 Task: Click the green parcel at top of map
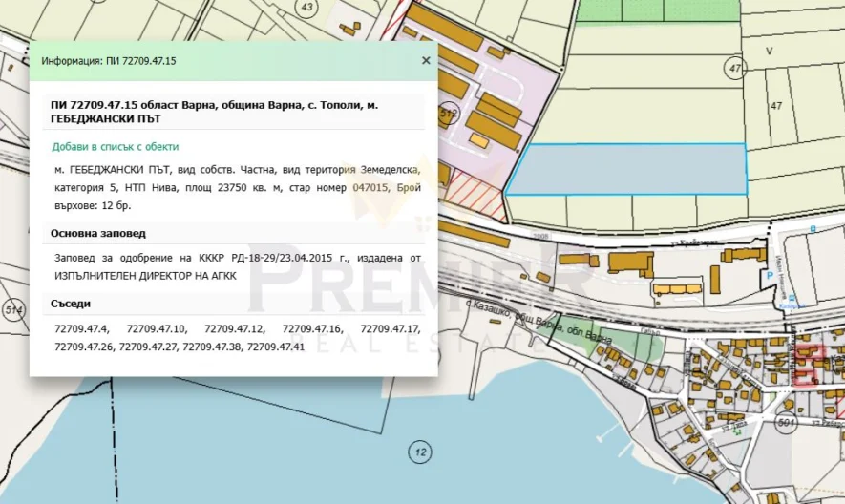point(659,10)
